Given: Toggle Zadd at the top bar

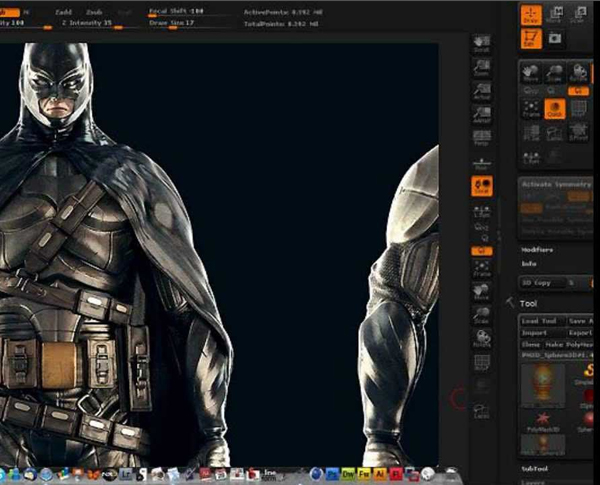Looking at the screenshot, I should tap(64, 12).
